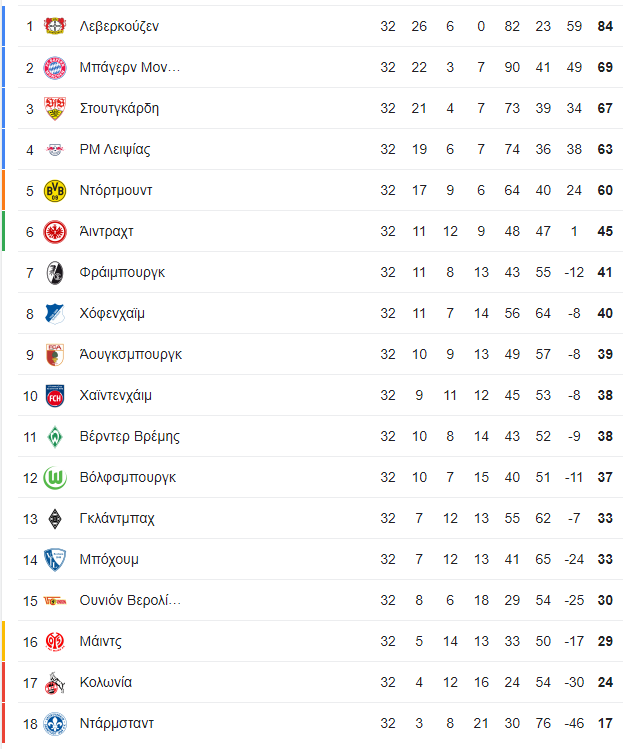
Task: Click the Borussia Dortmund BVB logo
Action: 55,190
